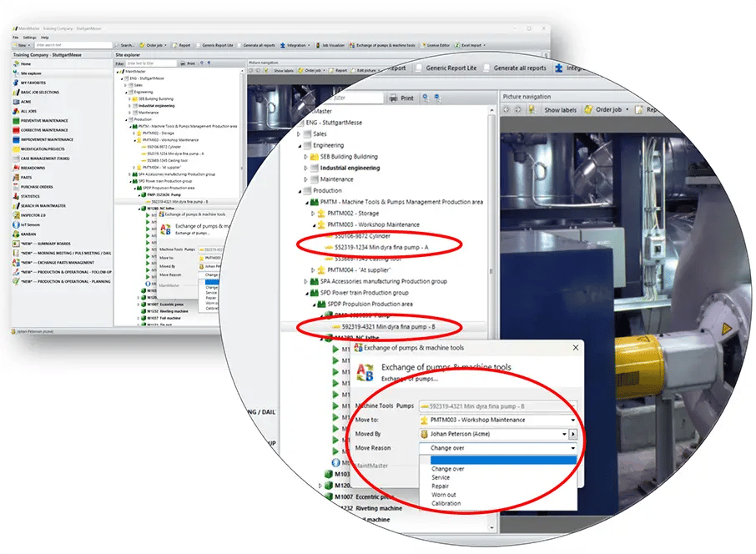The height and width of the screenshot is (554, 756).
Task: Expand the Sales node in enlarged tree
Action: click(299, 134)
